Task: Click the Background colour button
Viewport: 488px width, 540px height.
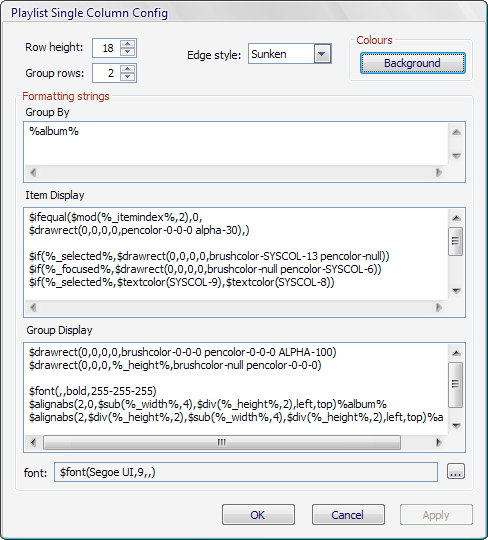Action: [x=413, y=63]
